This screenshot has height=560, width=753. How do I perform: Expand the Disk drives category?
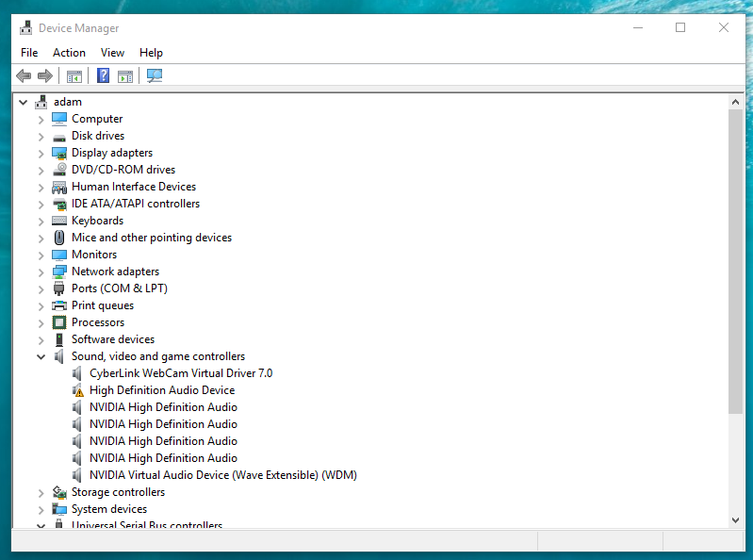click(x=41, y=137)
